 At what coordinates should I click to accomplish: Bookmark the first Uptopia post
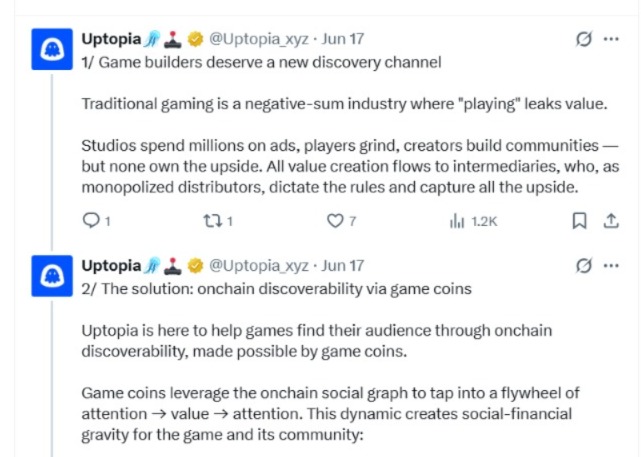[579, 221]
